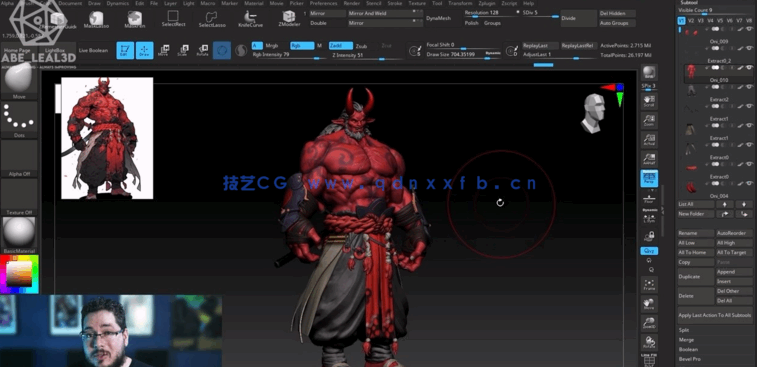Click Del Hidden button
757x367 pixels.
617,14
